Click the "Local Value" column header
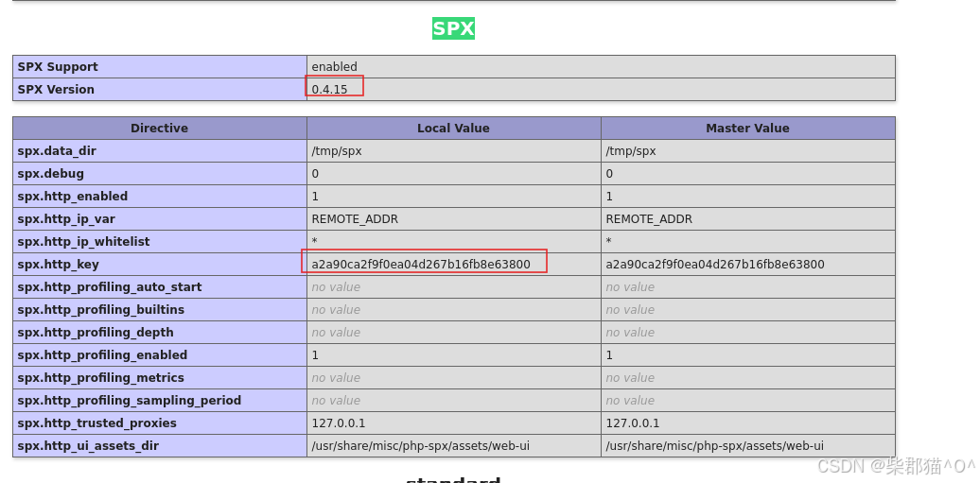The width and height of the screenshot is (980, 483). [454, 129]
